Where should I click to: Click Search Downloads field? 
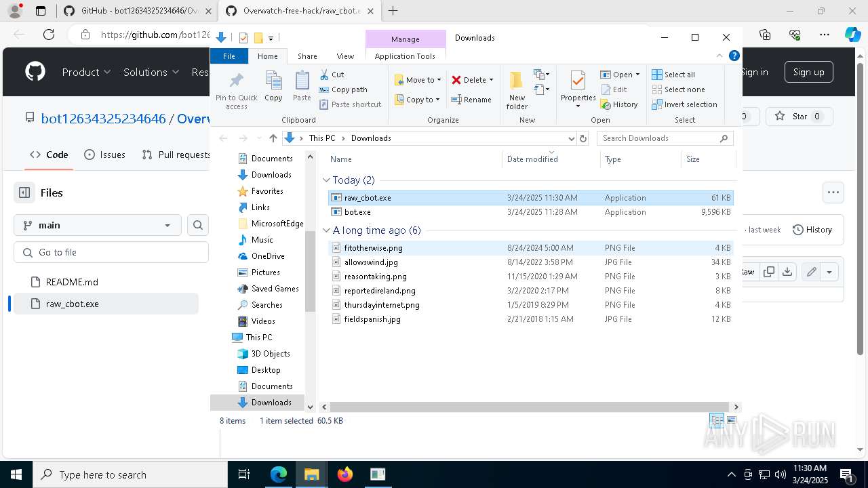click(665, 138)
